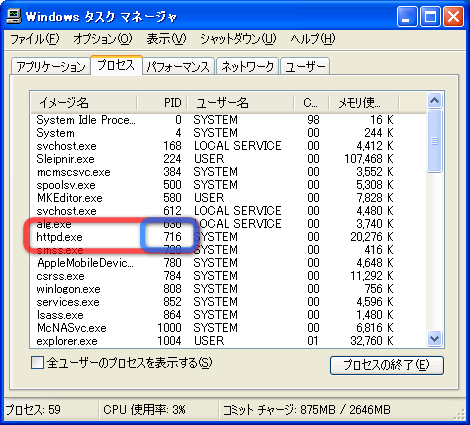Viewport: 470px width, 425px height.
Task: Select the AppleMobileDevic... process
Action: click(x=228, y=263)
